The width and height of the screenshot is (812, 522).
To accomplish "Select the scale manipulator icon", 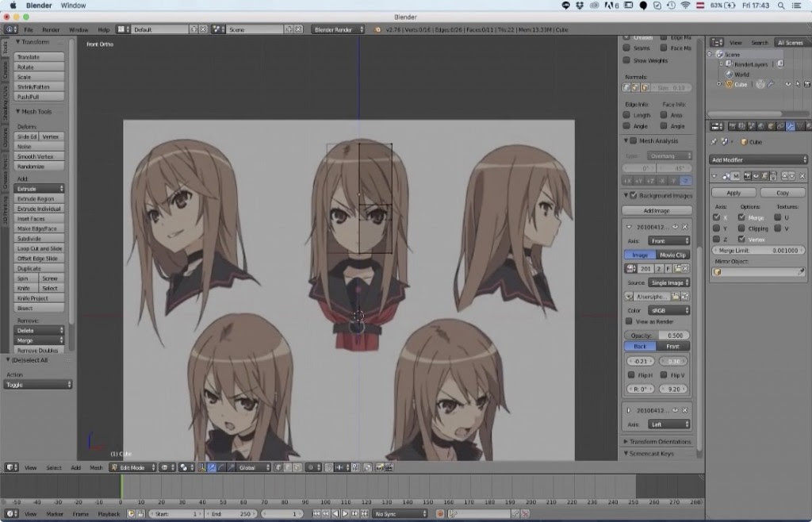I will pyautogui.click(x=231, y=467).
